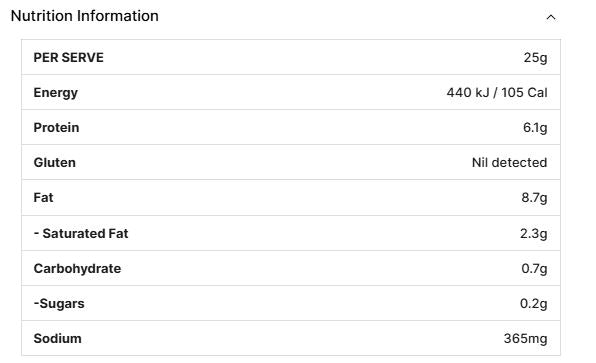This screenshot has height=363, width=596.
Task: Collapse the Nutrition Information chevron
Action: pos(551,17)
